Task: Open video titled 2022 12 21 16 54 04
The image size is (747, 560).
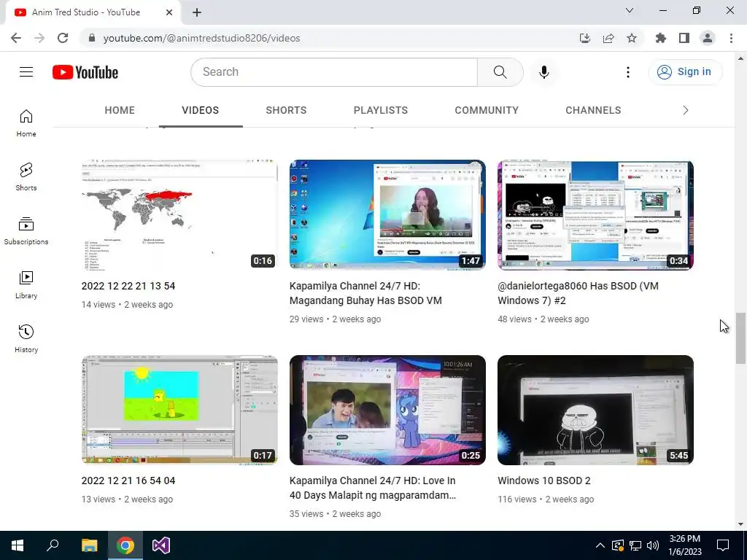Action: (128, 481)
